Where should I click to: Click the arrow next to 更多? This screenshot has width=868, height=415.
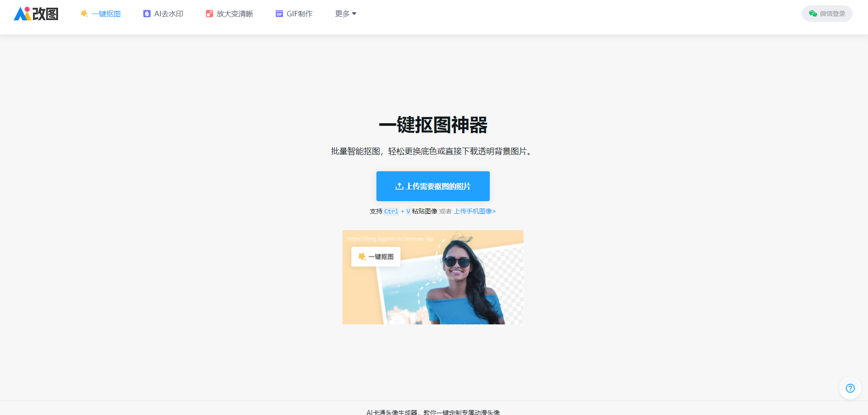pos(354,14)
